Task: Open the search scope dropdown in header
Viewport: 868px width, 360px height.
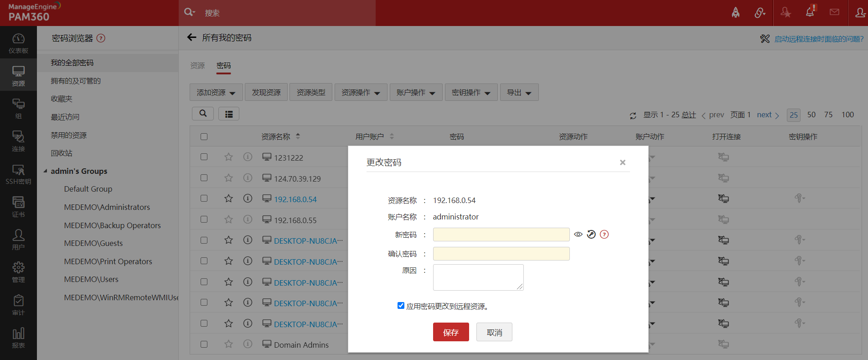Action: click(x=190, y=12)
